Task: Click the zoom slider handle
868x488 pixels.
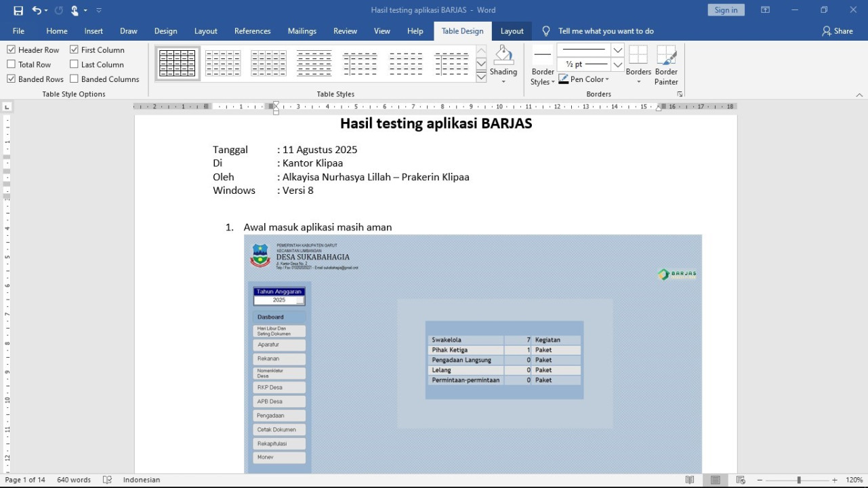Action: pyautogui.click(x=799, y=480)
